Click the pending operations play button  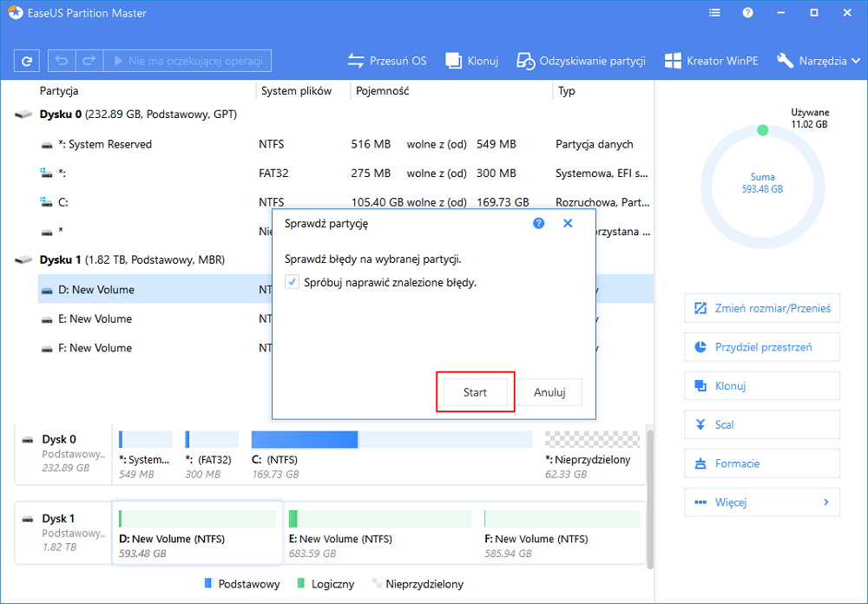[187, 61]
